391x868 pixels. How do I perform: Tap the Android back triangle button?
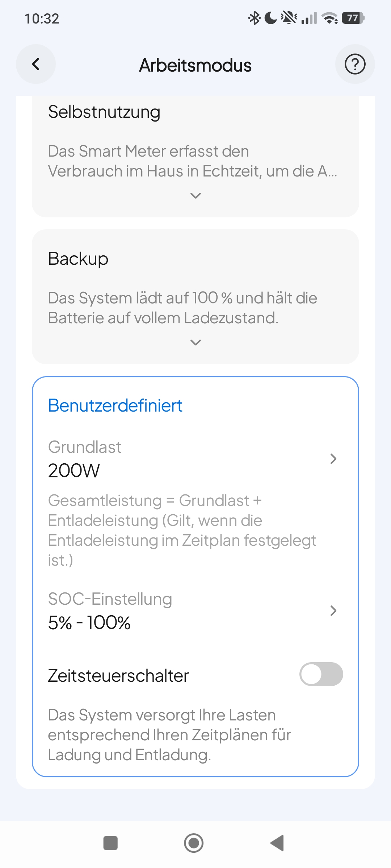tap(277, 843)
